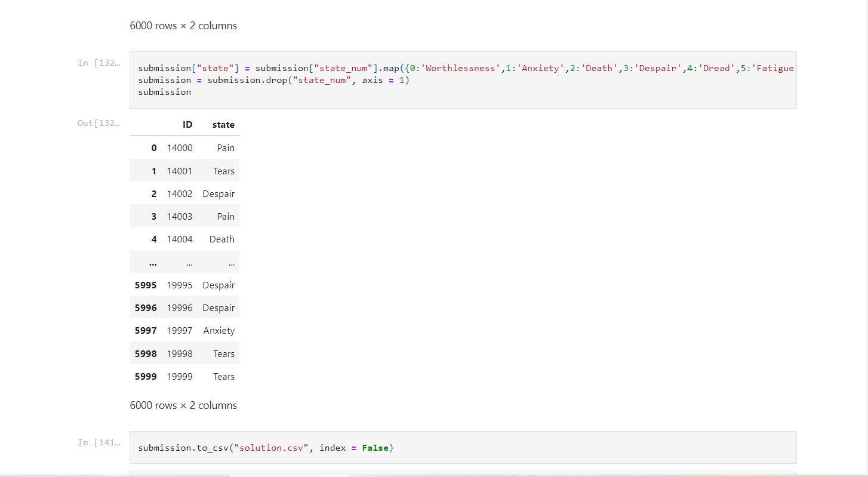Click ID value 19998
The height and width of the screenshot is (477, 868).
click(180, 353)
